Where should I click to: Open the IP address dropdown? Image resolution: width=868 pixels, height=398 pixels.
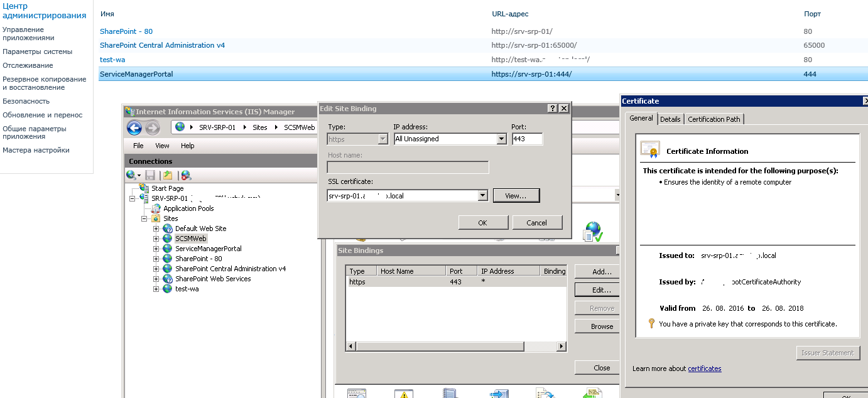[x=501, y=139]
